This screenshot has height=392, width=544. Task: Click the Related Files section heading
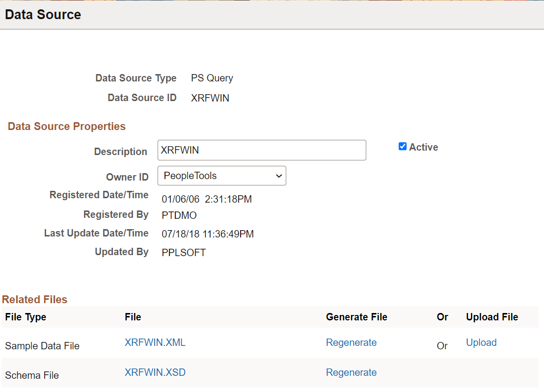click(x=34, y=299)
